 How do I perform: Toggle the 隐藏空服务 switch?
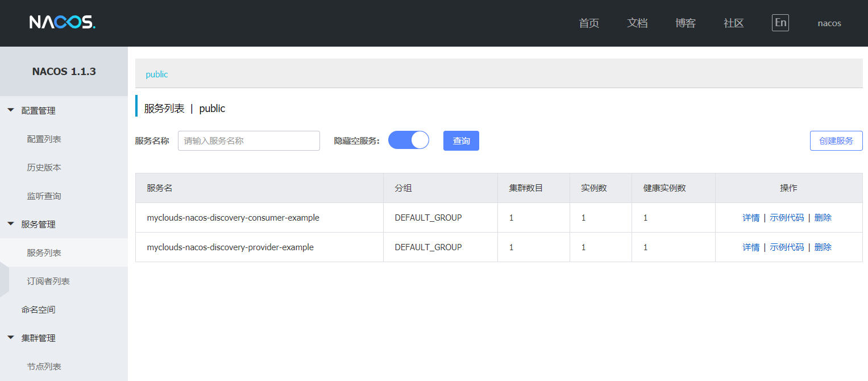tap(408, 140)
